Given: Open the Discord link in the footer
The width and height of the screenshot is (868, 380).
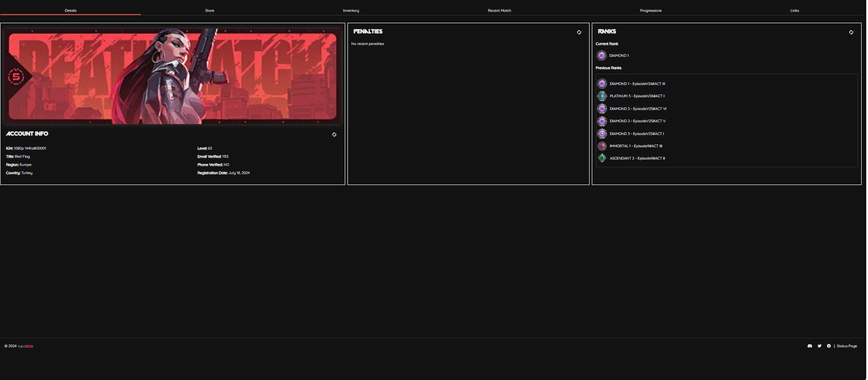Looking at the screenshot, I should (x=810, y=346).
